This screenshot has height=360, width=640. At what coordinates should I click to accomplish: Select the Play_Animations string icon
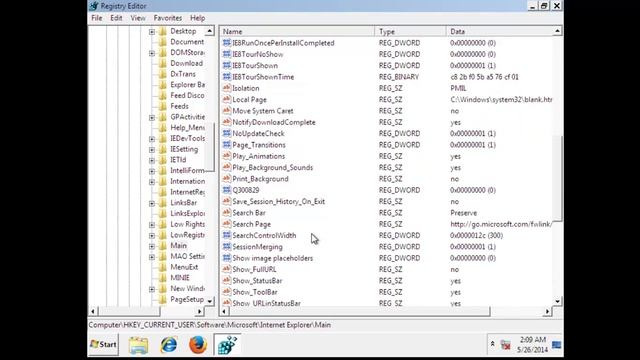(x=227, y=156)
